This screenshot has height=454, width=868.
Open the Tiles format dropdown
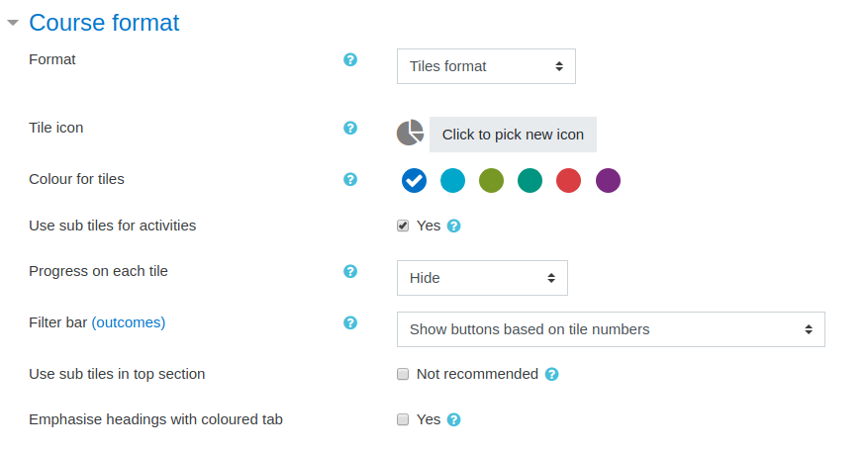tap(486, 66)
